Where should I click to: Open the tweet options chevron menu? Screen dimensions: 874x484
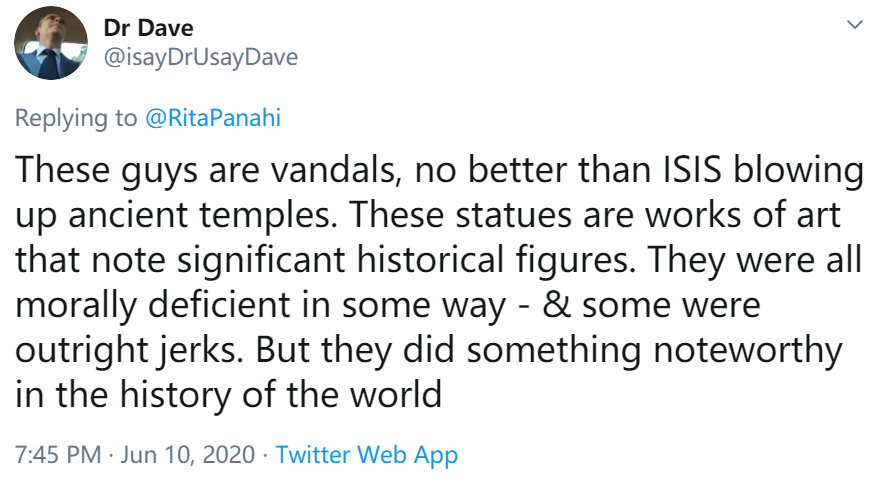(x=854, y=22)
